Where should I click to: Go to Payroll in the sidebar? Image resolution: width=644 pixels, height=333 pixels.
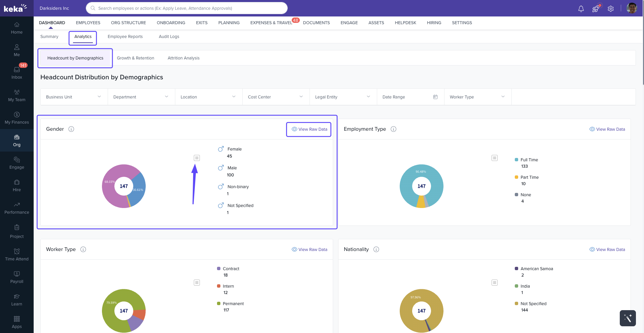[17, 277]
